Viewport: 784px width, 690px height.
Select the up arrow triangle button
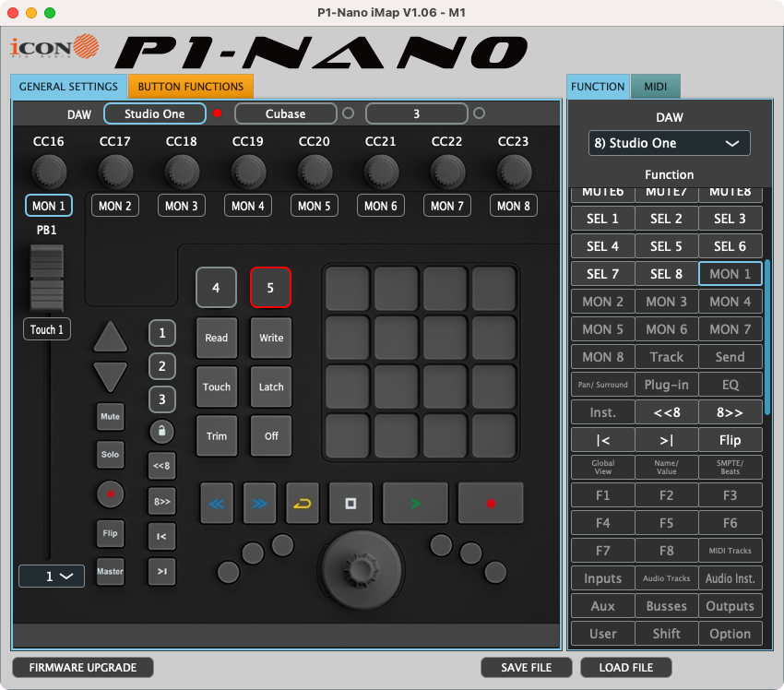111,337
